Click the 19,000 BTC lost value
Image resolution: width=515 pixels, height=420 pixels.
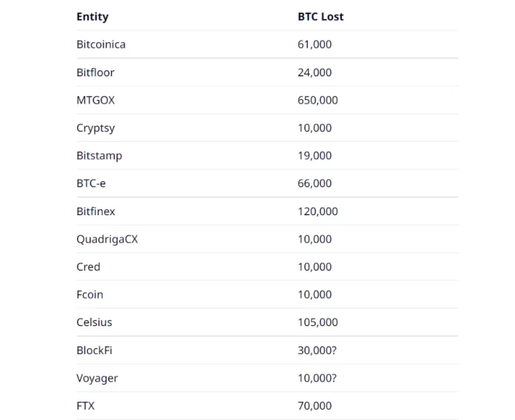(314, 155)
